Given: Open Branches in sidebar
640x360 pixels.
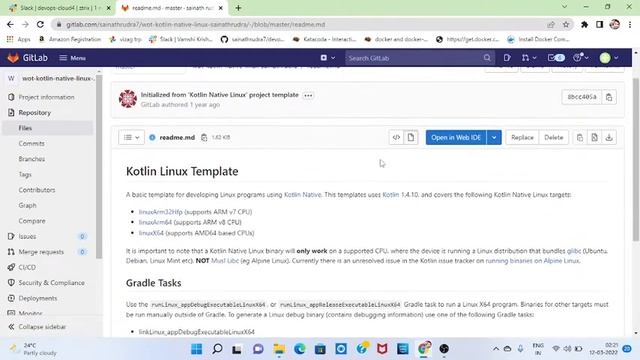Looking at the screenshot, I should [x=31, y=159].
